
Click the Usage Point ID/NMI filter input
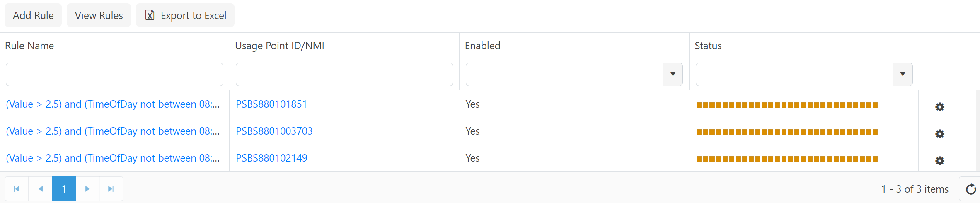(x=344, y=74)
